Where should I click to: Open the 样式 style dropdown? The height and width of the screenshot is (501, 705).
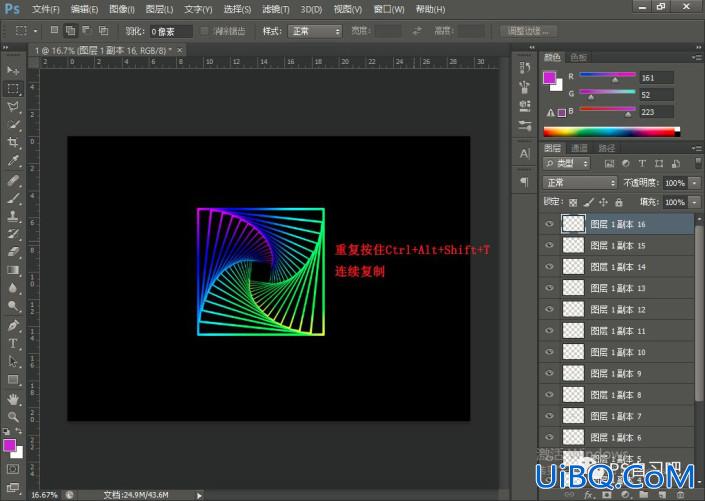coord(315,31)
